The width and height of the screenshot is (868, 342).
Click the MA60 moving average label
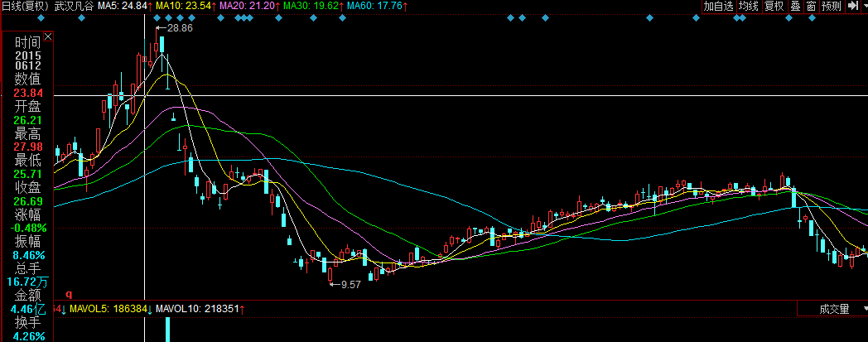click(x=374, y=7)
